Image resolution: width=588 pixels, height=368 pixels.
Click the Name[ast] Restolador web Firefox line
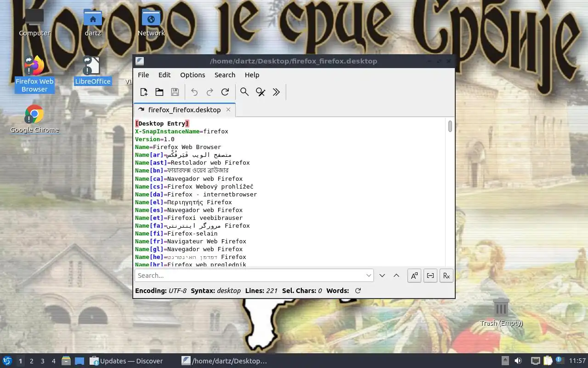tap(192, 162)
